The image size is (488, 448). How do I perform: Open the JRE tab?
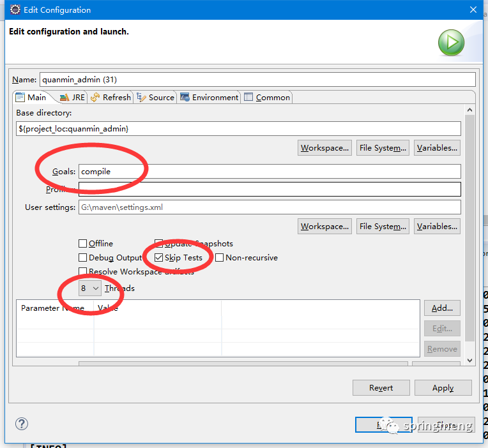(72, 97)
